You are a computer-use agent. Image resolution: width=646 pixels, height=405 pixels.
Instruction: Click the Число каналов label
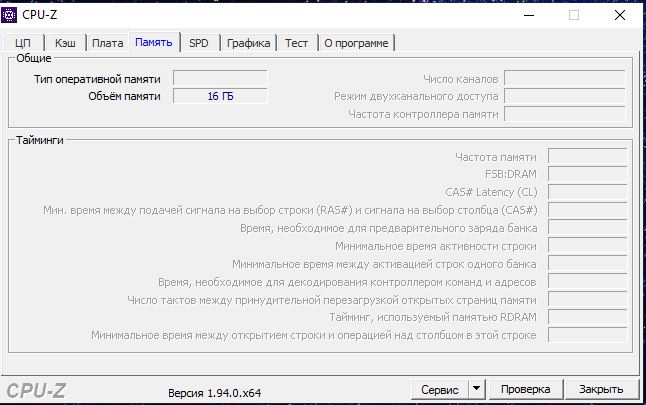[461, 79]
